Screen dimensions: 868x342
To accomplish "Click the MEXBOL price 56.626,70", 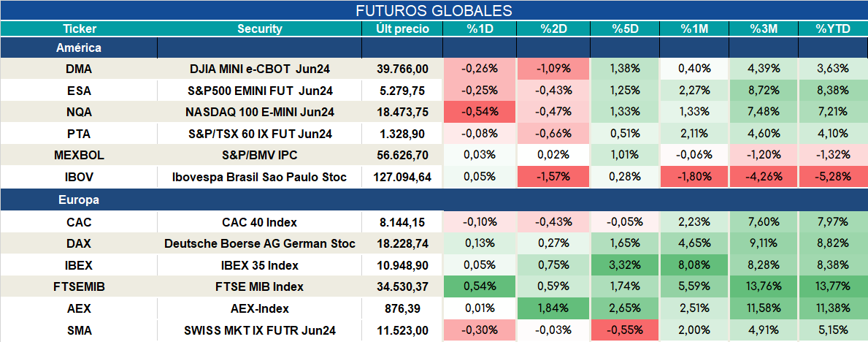I will click(402, 156).
